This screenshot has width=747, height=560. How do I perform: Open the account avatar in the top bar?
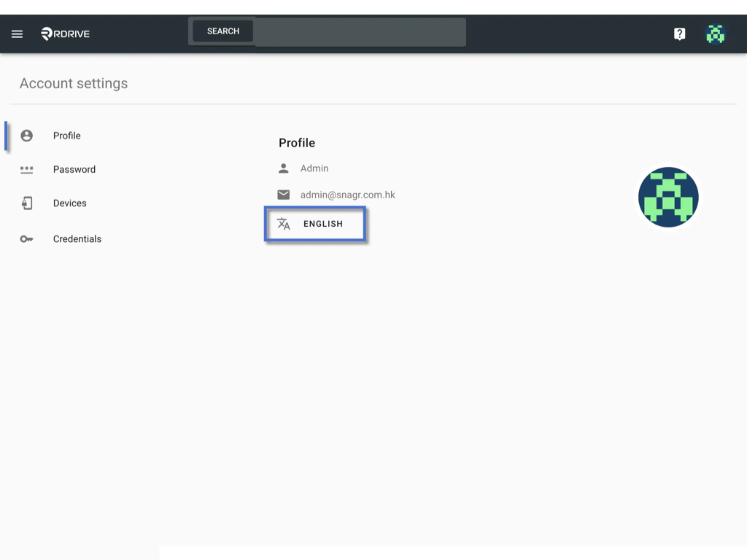click(x=716, y=34)
